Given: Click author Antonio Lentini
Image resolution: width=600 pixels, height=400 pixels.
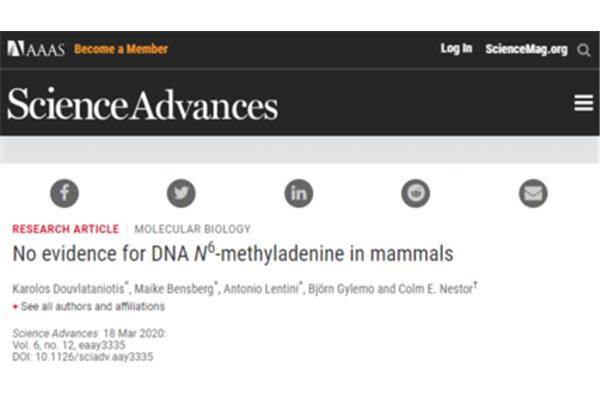Looking at the screenshot, I should coord(261,289).
